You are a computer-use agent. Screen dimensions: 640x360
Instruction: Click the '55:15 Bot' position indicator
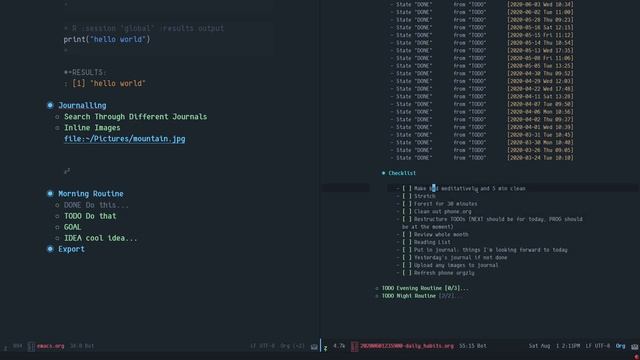point(473,346)
